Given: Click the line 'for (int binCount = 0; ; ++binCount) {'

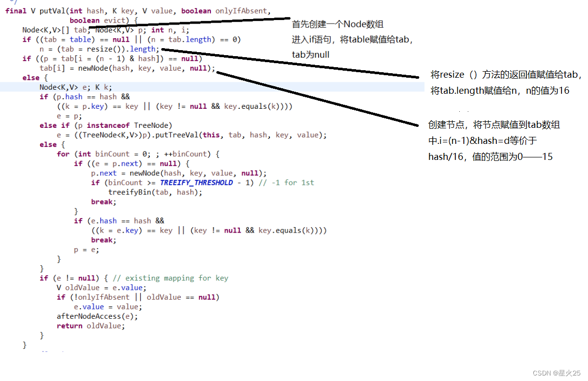Looking at the screenshot, I should tap(138, 154).
